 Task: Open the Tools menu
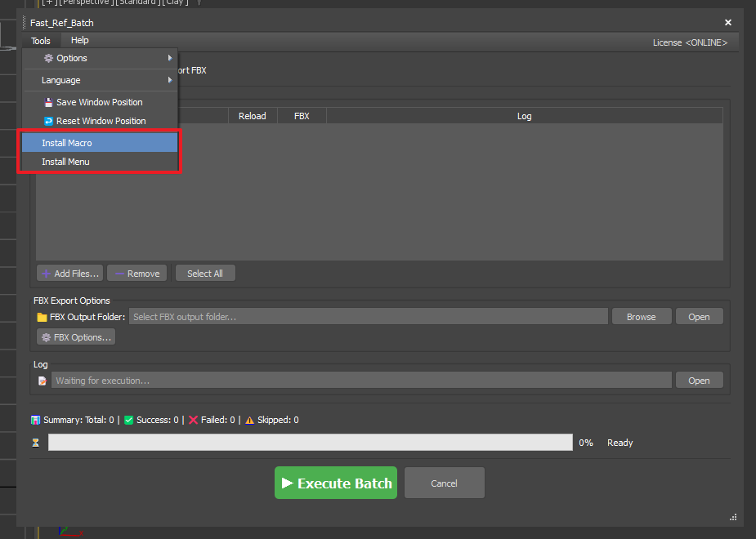point(41,41)
